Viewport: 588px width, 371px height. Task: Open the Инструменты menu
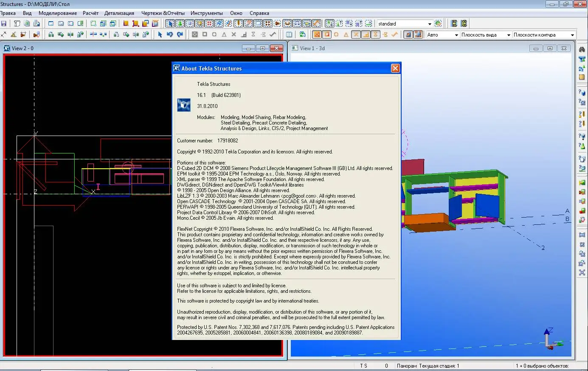[207, 13]
